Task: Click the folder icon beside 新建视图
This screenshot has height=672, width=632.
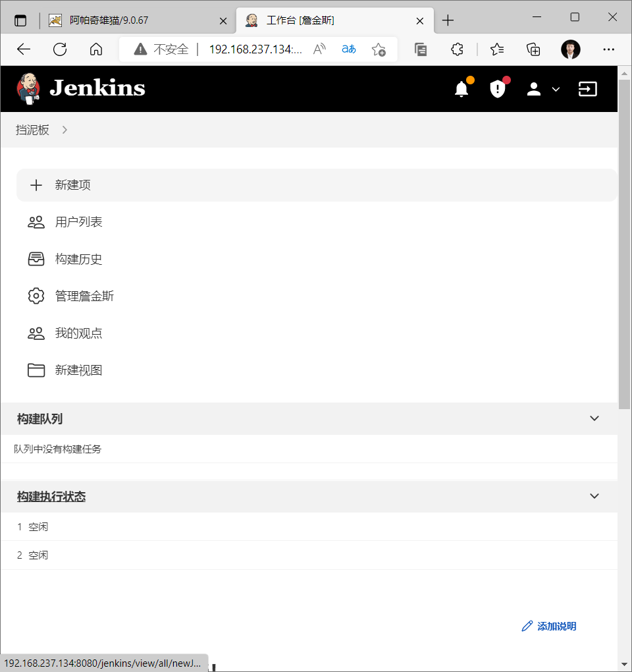Action: (x=36, y=370)
